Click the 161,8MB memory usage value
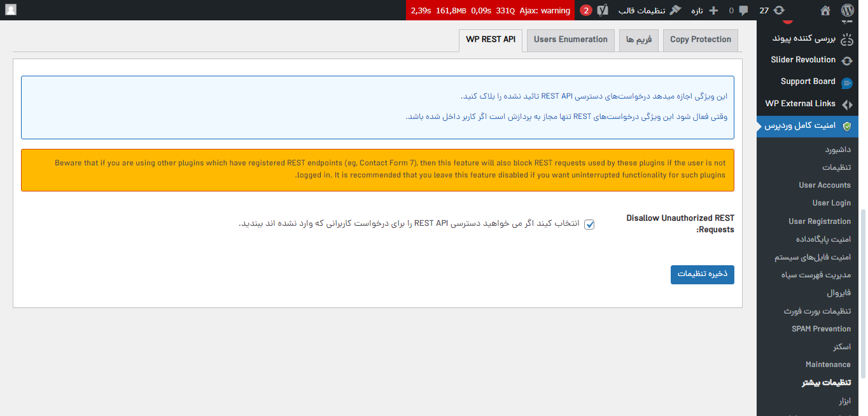 point(451,10)
